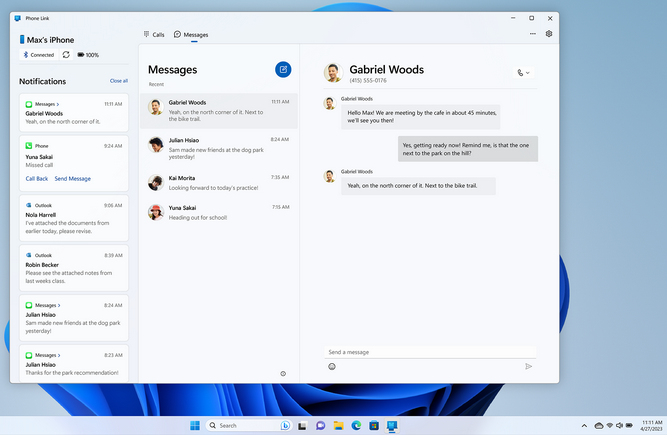
Task: Click the Phone Link taskbar icon
Action: [x=392, y=426]
